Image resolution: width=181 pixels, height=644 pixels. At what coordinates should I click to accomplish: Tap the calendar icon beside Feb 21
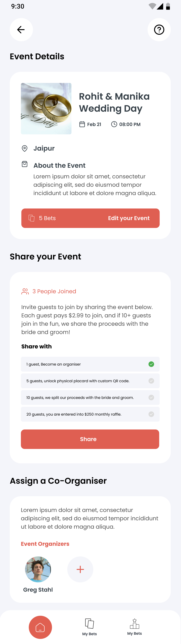click(x=82, y=124)
